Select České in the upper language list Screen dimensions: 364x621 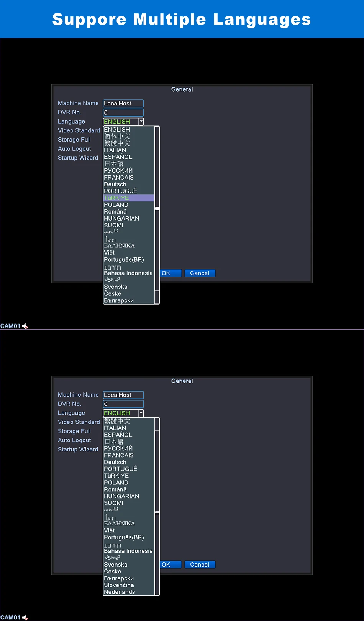[129, 294]
